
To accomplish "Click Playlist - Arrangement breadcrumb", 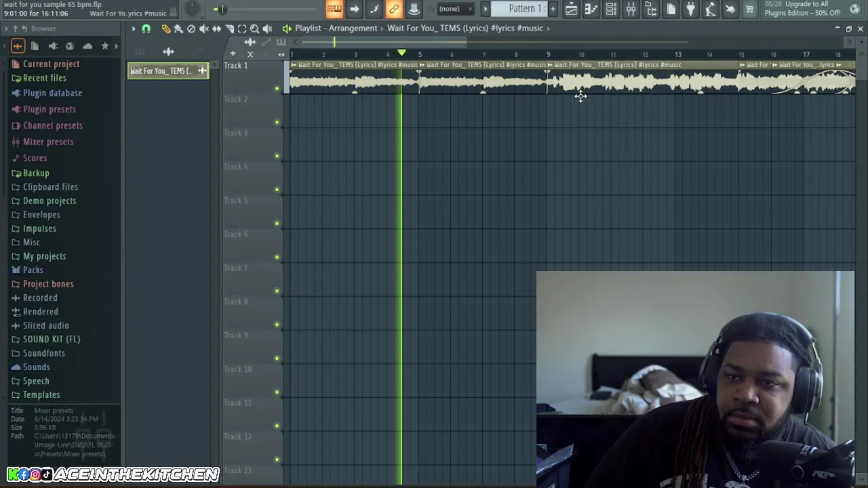I will 336,28.
